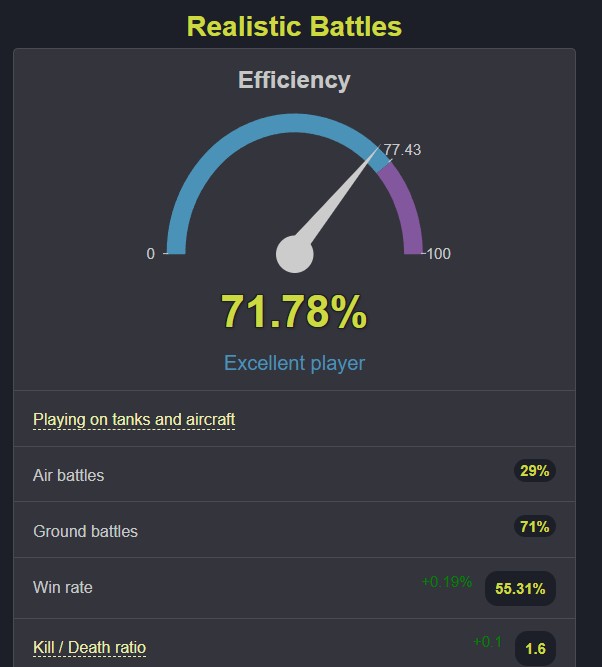Click the large 71.78% efficiency score
602x667 pixels.
point(294,311)
